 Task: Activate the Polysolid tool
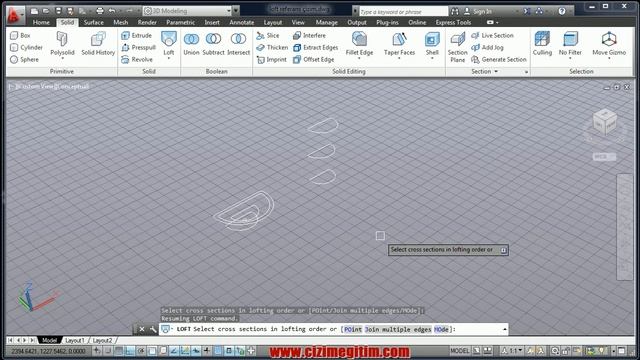62,43
